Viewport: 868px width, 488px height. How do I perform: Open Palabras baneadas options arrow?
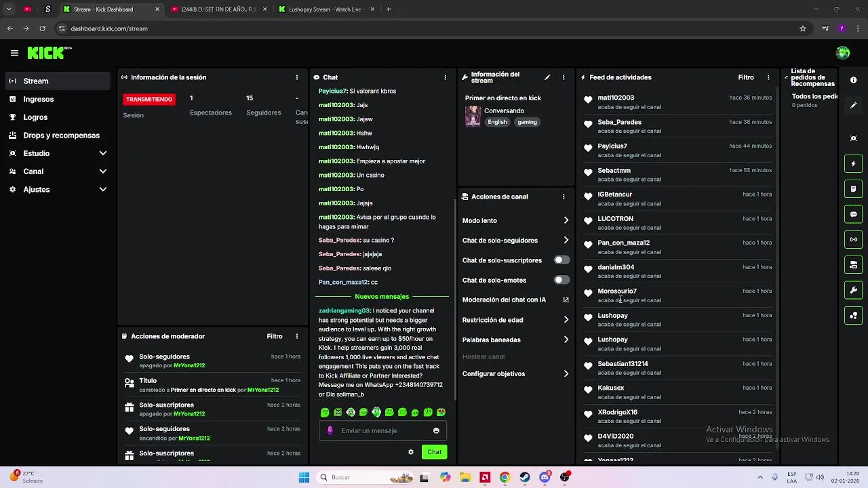pos(566,340)
